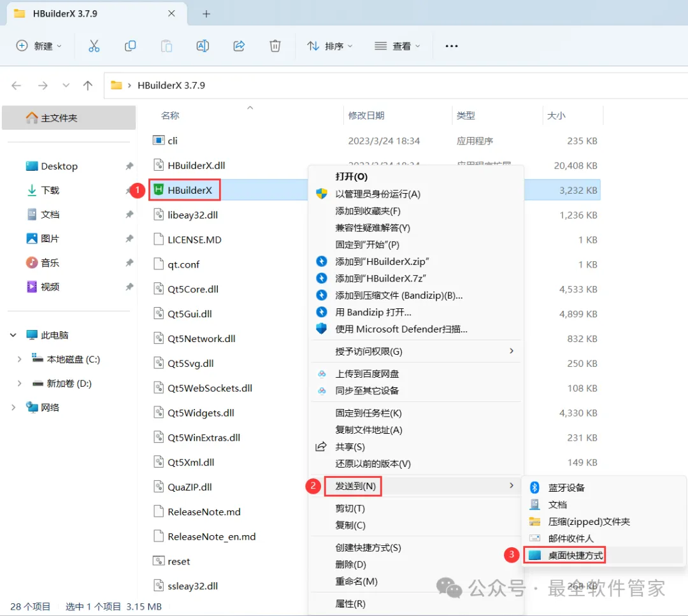Expand 授予访问权限(G) submenu
Viewport: 688px width, 616px height.
click(x=416, y=352)
